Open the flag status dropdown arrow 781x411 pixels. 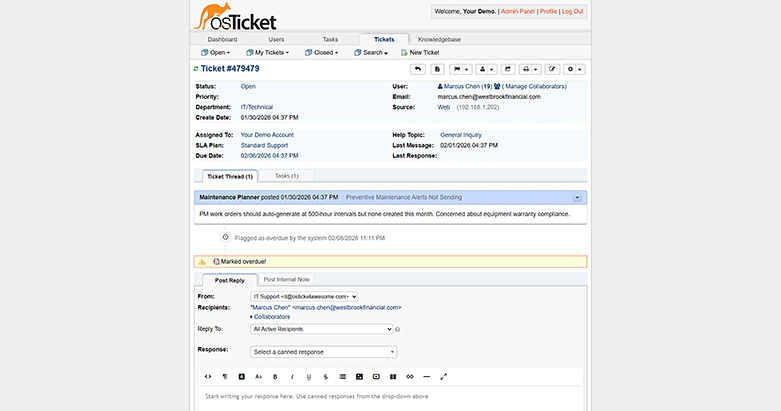(x=467, y=70)
